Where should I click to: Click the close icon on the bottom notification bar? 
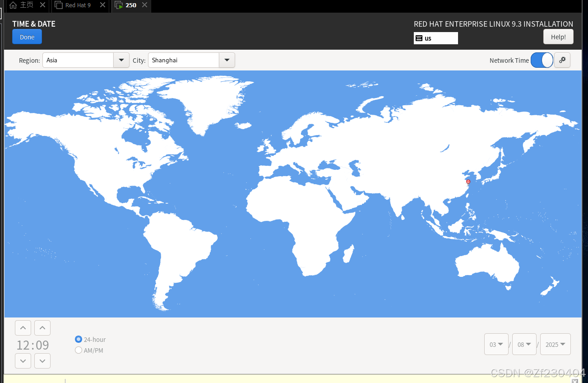tap(574, 381)
